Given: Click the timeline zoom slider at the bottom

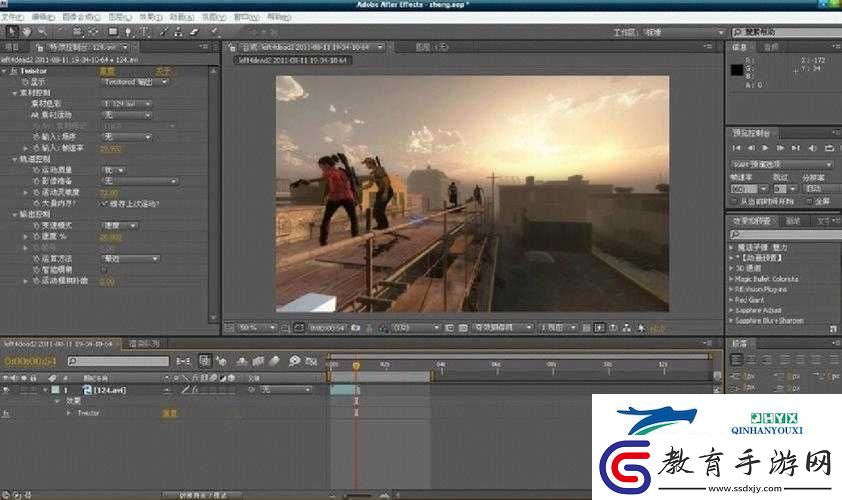Looking at the screenshot, I should [x=360, y=495].
